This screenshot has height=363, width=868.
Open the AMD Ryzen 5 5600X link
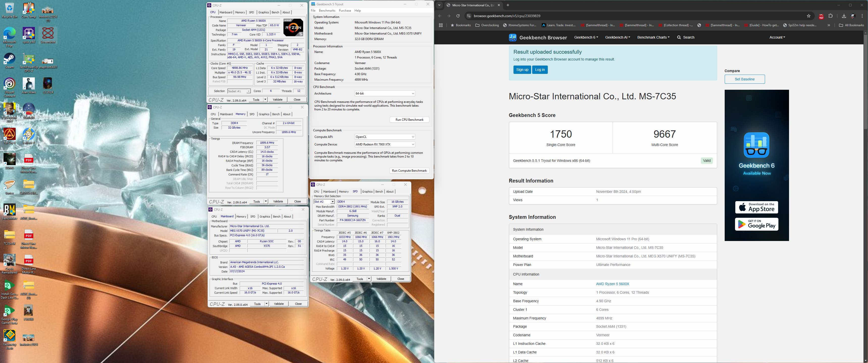613,284
